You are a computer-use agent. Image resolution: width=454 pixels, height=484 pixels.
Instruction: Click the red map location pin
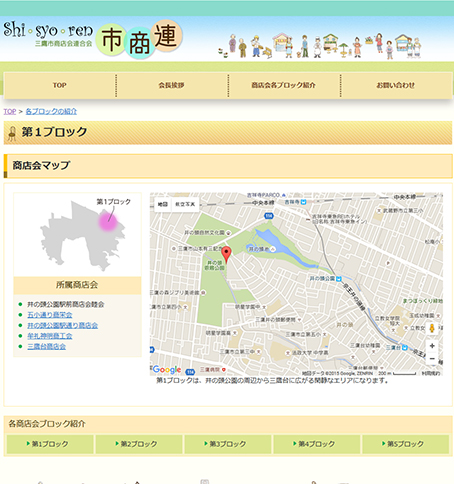coord(227,254)
